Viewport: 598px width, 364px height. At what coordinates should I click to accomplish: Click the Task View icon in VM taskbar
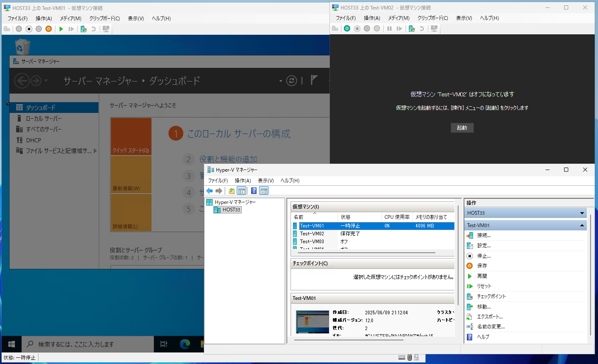coord(164,344)
